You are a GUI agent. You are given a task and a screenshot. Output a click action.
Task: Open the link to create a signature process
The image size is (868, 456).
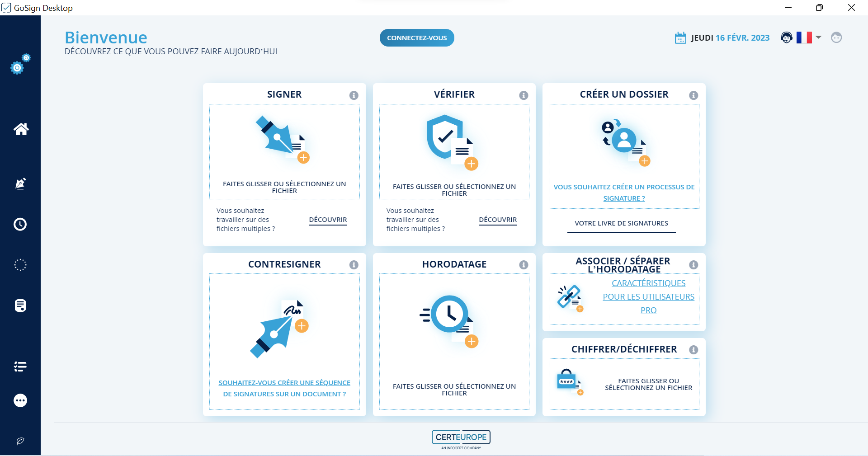tap(624, 192)
